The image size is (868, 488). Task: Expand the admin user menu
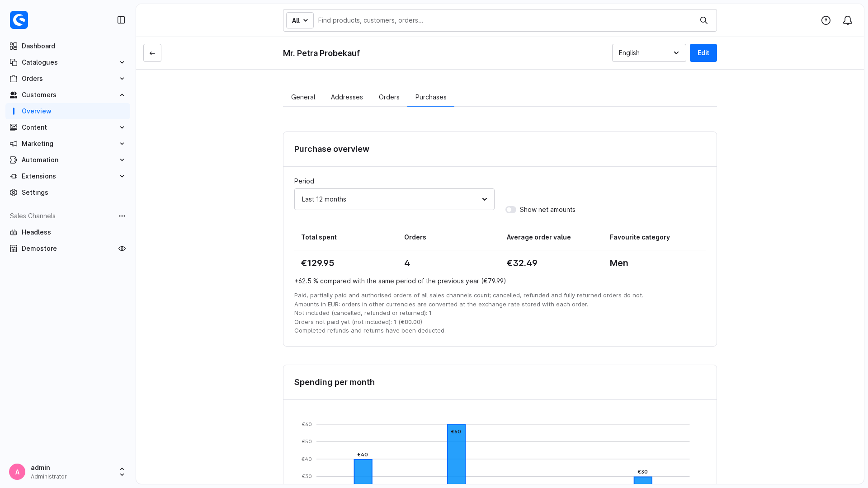pyautogui.click(x=122, y=472)
